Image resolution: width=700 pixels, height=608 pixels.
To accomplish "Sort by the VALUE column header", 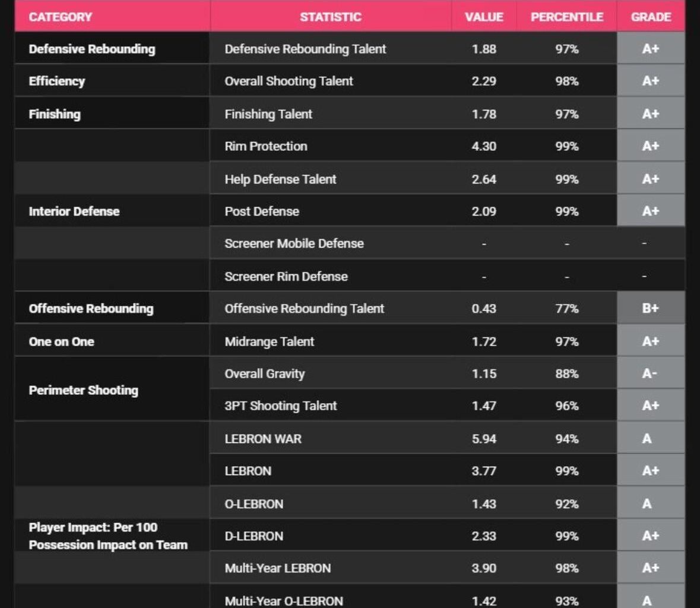I will coord(484,17).
